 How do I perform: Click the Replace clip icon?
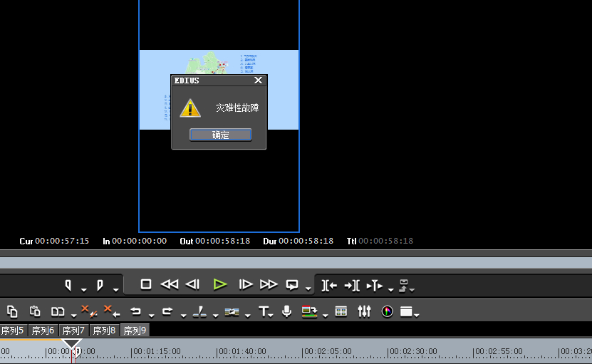58,312
